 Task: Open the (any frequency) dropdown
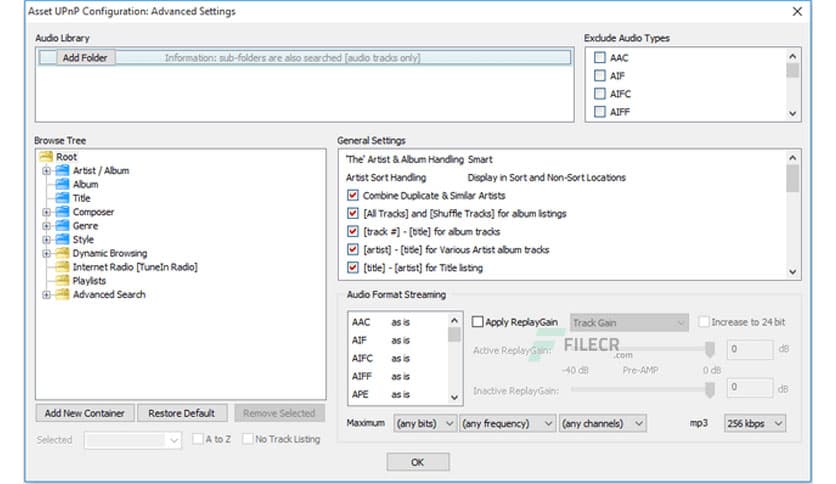coord(508,423)
